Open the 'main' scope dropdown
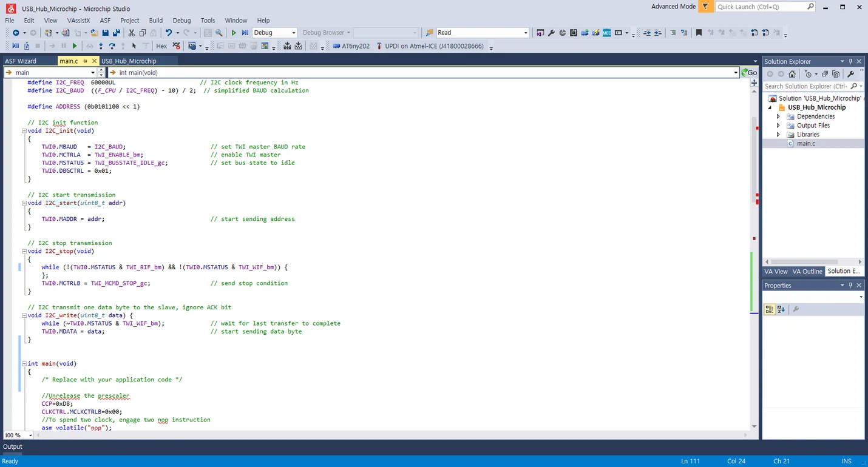The width and height of the screenshot is (868, 467). [x=92, y=72]
